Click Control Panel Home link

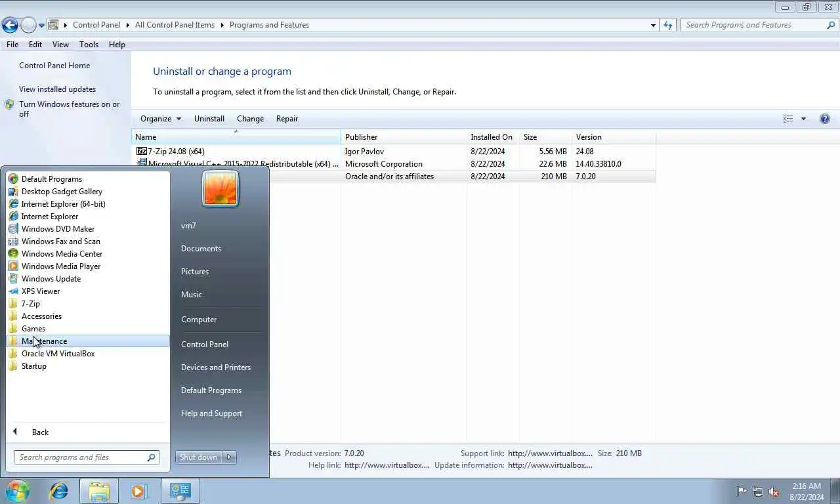(54, 66)
